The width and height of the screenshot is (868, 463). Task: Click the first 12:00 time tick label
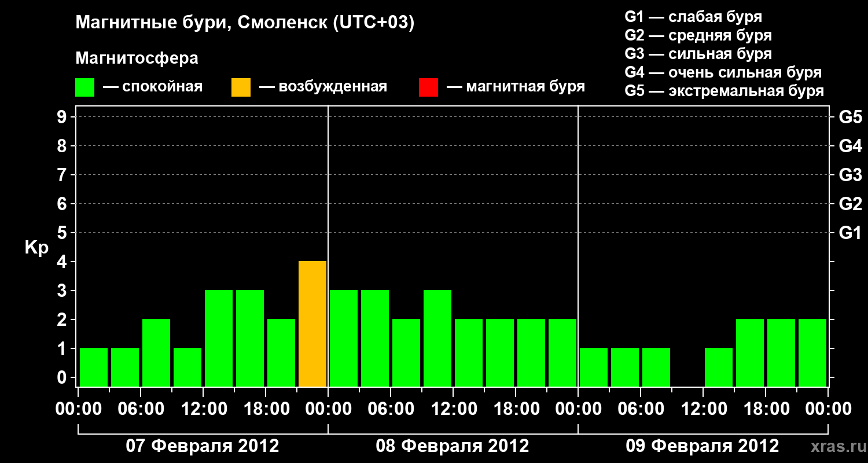click(x=204, y=409)
